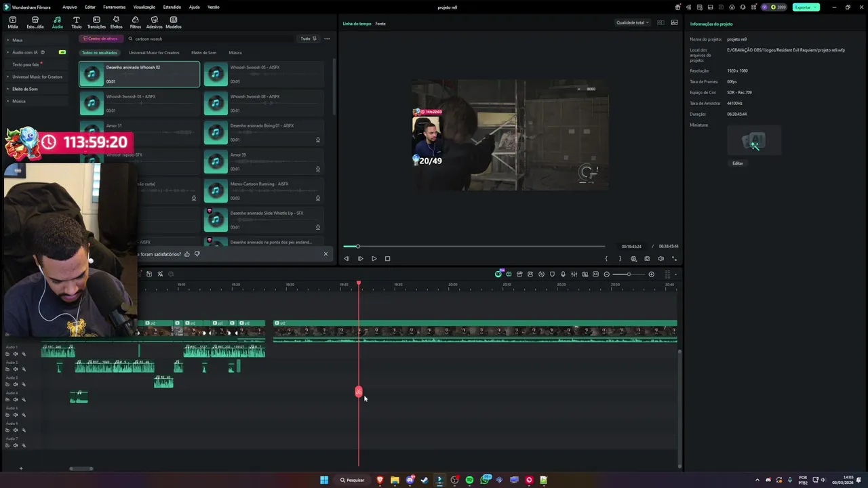Image resolution: width=868 pixels, height=488 pixels.
Task: Adjust the timeline zoom slider
Action: [x=629, y=274]
